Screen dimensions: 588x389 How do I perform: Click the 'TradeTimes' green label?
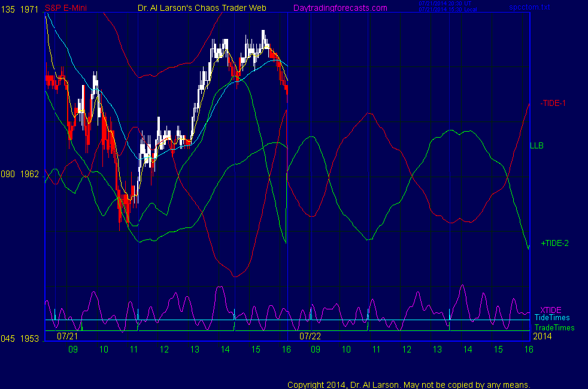tap(554, 327)
